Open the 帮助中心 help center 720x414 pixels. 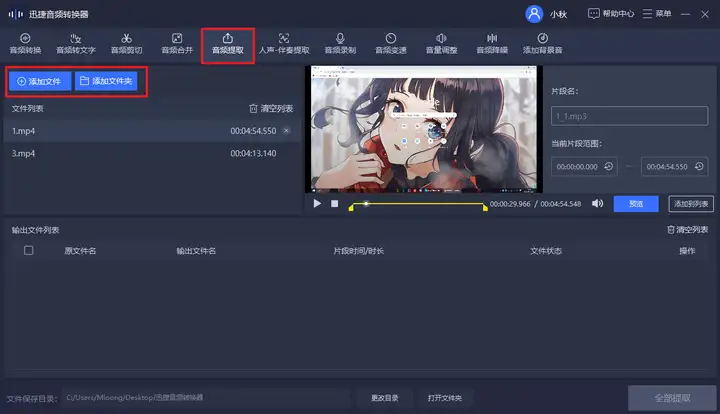(611, 14)
